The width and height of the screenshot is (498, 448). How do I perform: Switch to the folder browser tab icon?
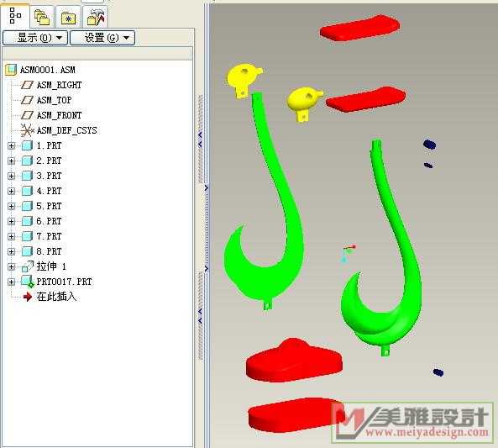coord(42,17)
